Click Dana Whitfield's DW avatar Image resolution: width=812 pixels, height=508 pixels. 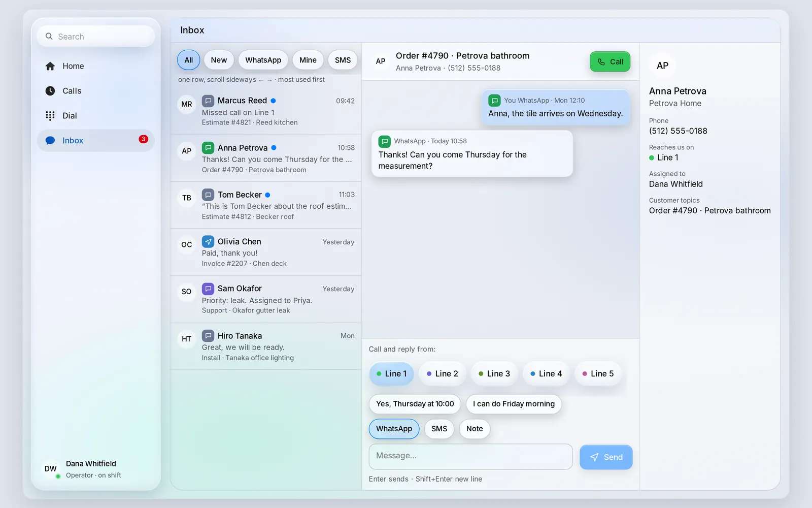51,469
